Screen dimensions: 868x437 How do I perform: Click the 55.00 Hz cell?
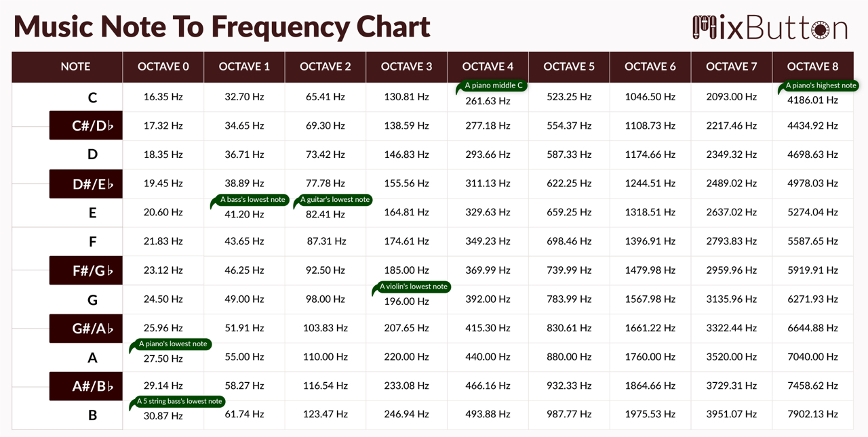pyautogui.click(x=244, y=357)
